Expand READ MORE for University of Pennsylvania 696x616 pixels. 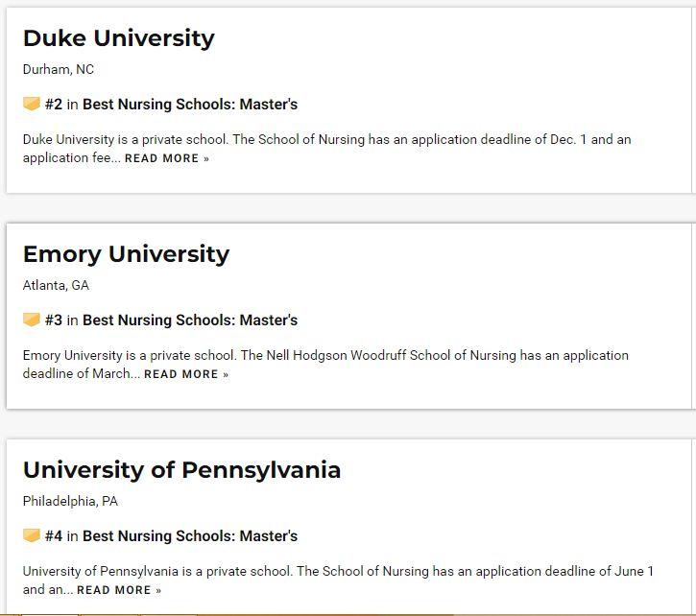click(119, 590)
